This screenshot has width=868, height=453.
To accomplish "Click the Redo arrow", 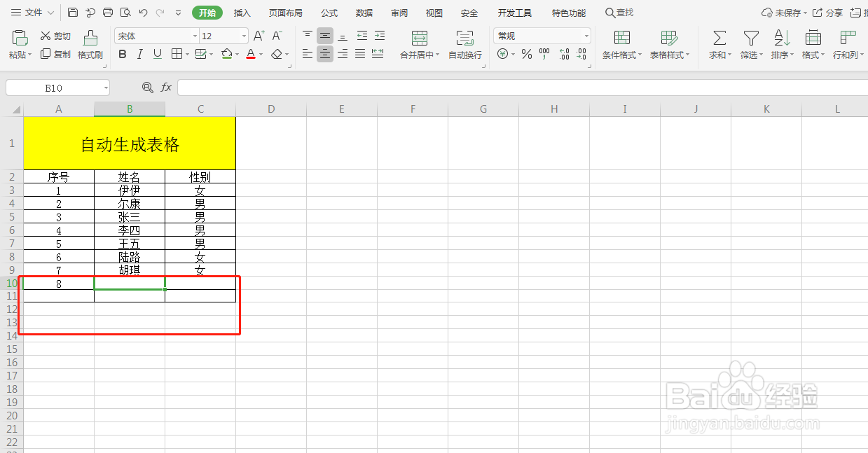I will pos(160,13).
